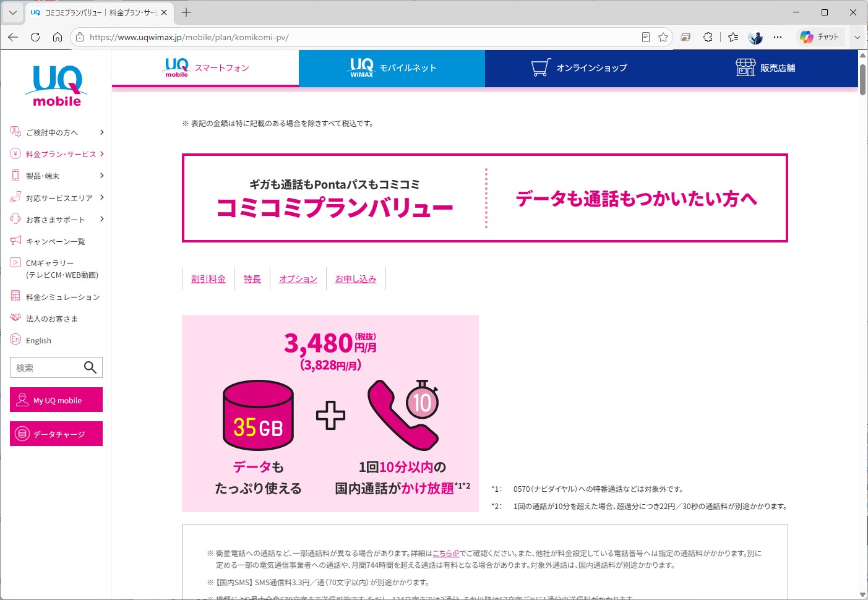Reload the current page
This screenshot has width=868, height=600.
(35, 37)
